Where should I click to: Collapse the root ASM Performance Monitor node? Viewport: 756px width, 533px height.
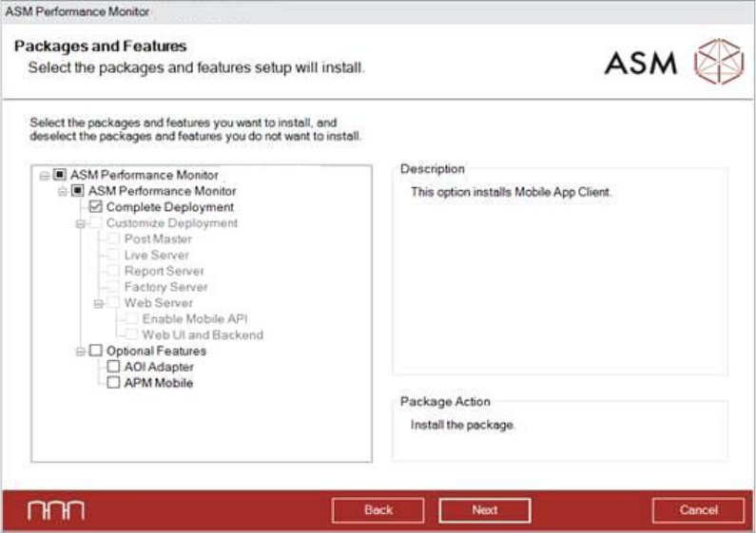coord(45,176)
